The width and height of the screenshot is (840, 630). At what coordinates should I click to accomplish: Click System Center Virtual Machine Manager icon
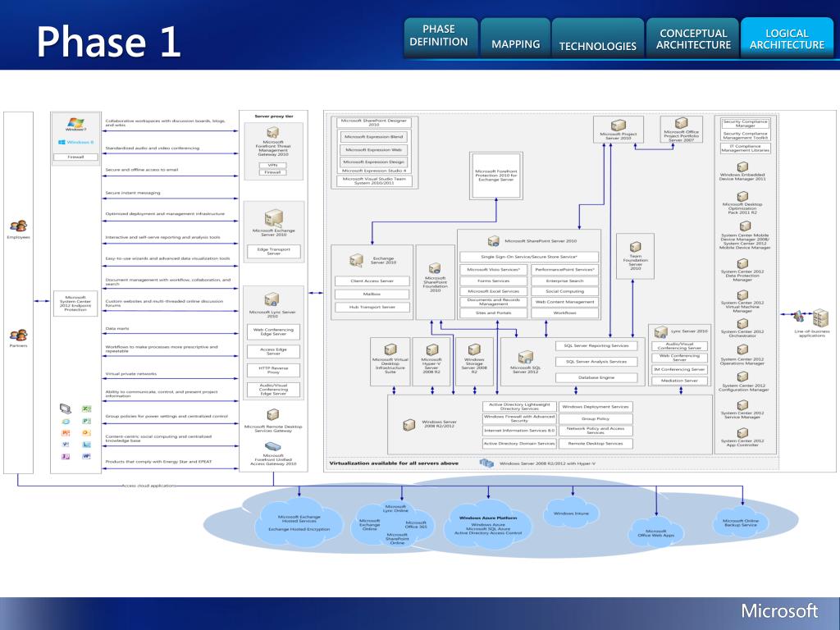pyautogui.click(x=742, y=295)
